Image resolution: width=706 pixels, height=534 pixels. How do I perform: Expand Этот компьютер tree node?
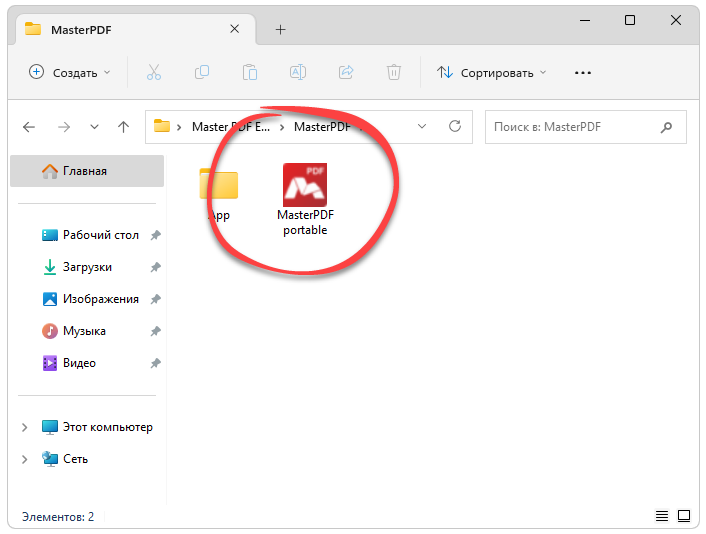pyautogui.click(x=25, y=427)
